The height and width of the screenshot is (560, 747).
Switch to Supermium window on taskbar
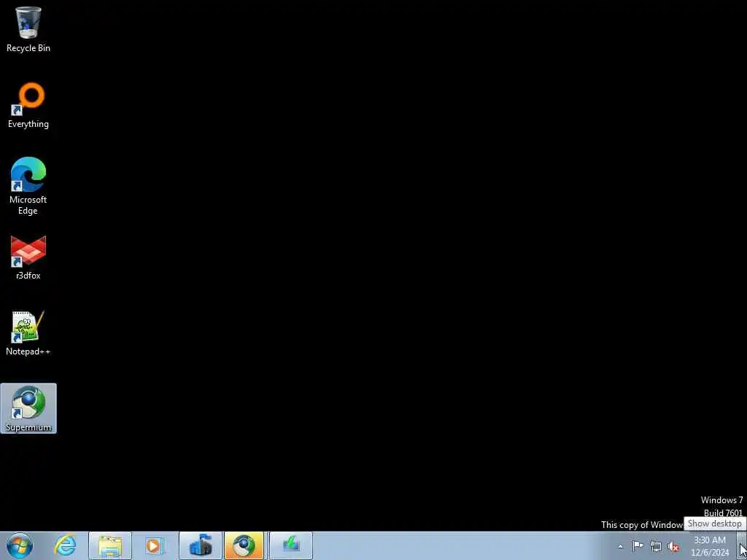pyautogui.click(x=244, y=545)
